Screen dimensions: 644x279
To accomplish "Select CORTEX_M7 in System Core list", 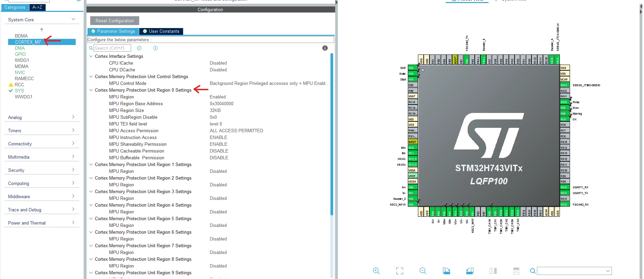I will coord(42,42).
